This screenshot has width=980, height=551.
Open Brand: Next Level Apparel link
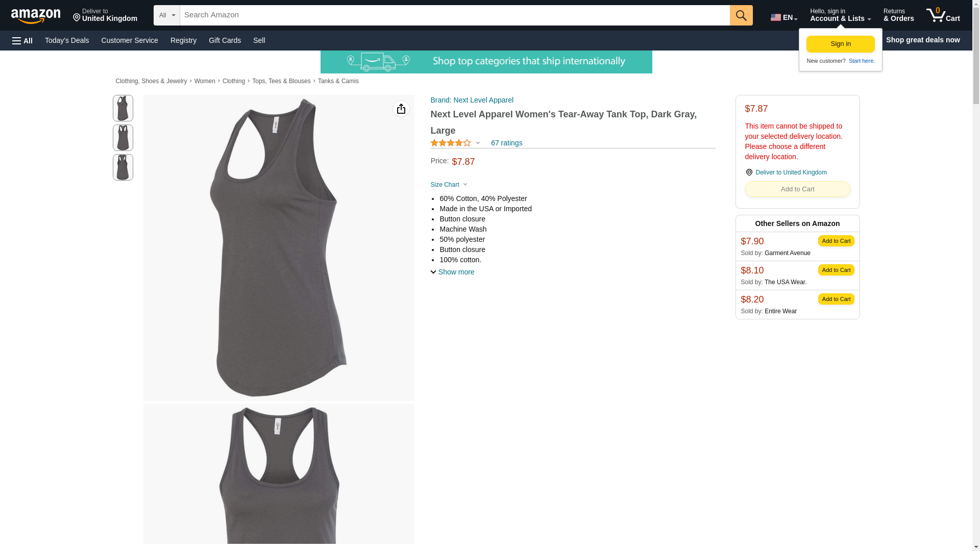click(472, 100)
